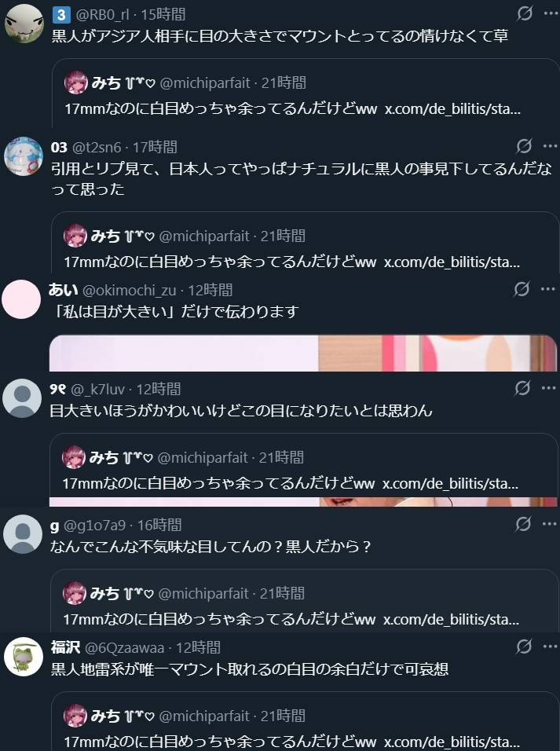Open image attached to あい's post
Screen dimensions: 560x751
[302, 353]
